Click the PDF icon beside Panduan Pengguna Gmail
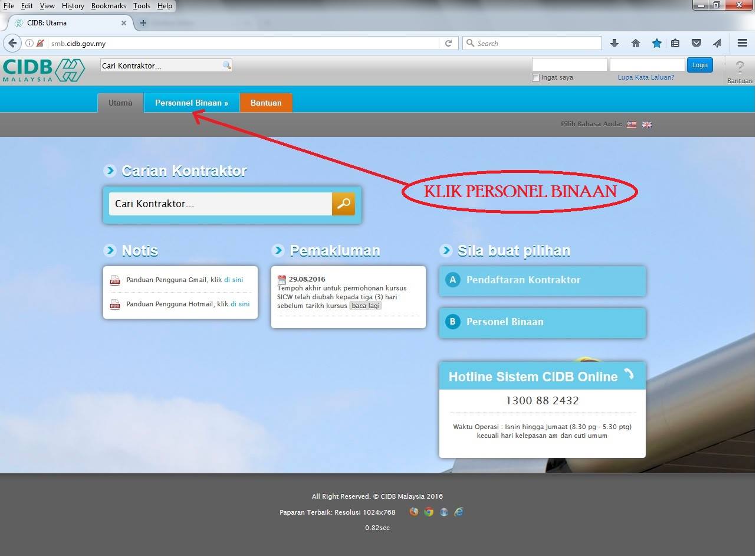The height and width of the screenshot is (556, 756). click(x=115, y=280)
